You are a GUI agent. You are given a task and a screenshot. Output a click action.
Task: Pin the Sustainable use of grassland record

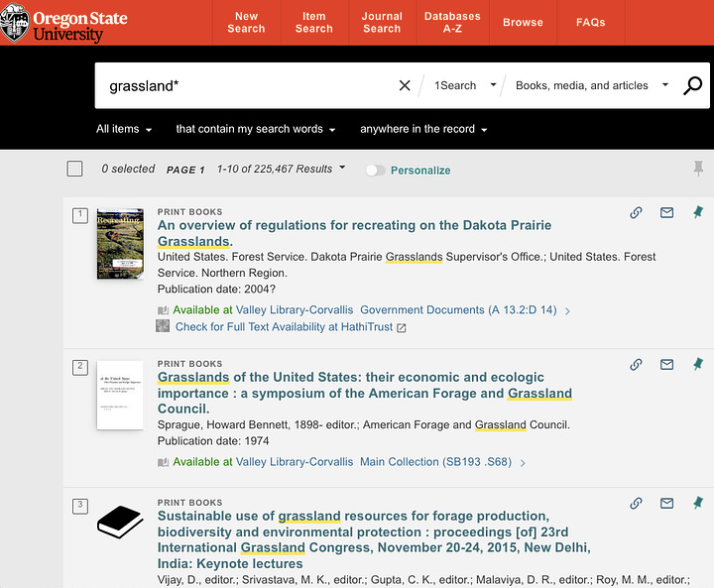tap(698, 503)
